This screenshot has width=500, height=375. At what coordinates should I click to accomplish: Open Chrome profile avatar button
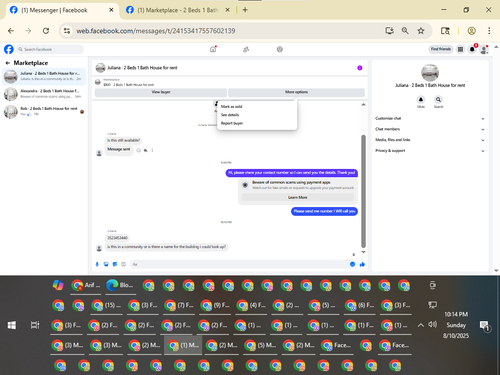coord(471,31)
